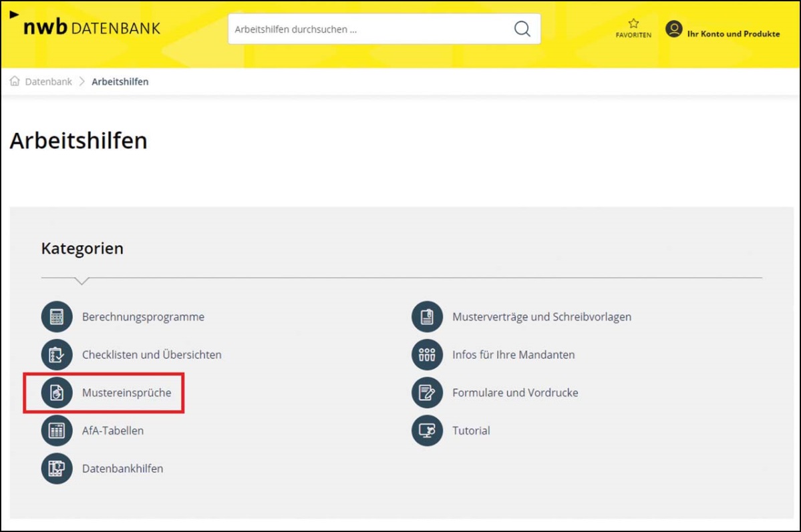
Task: Click the magnifying glass search icon
Action: 522,29
